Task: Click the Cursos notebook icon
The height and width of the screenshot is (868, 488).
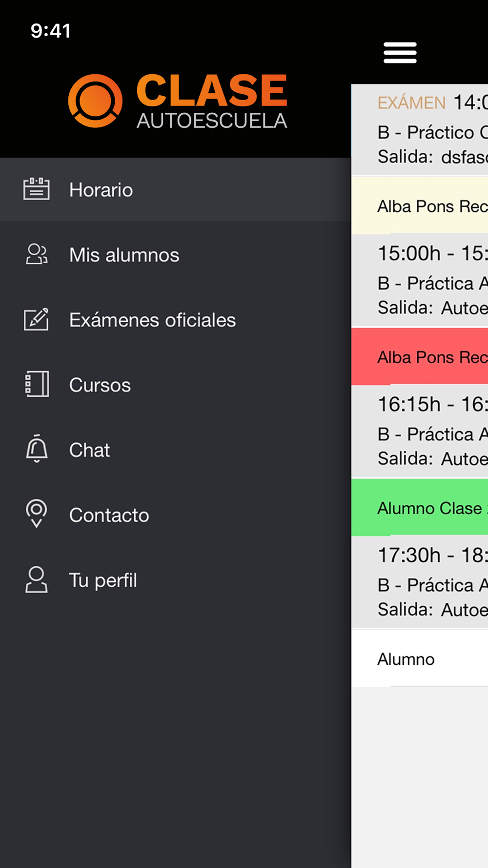Action: (37, 384)
